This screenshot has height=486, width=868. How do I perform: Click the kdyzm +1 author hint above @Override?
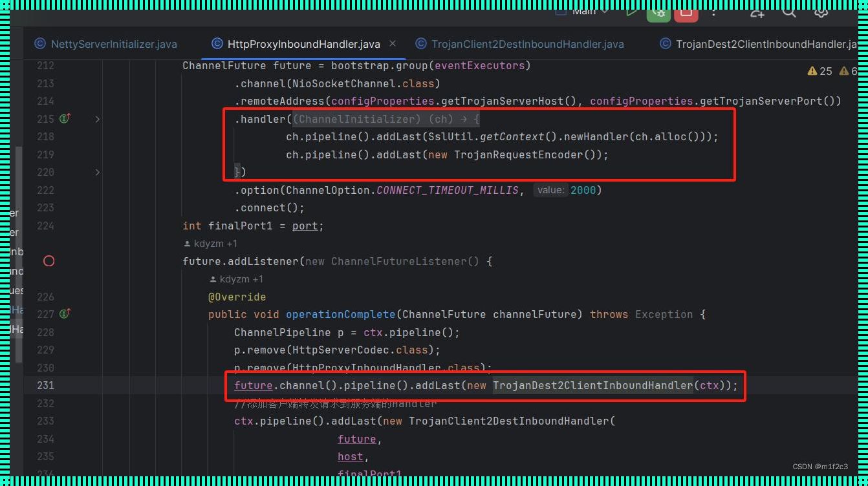[x=237, y=279]
